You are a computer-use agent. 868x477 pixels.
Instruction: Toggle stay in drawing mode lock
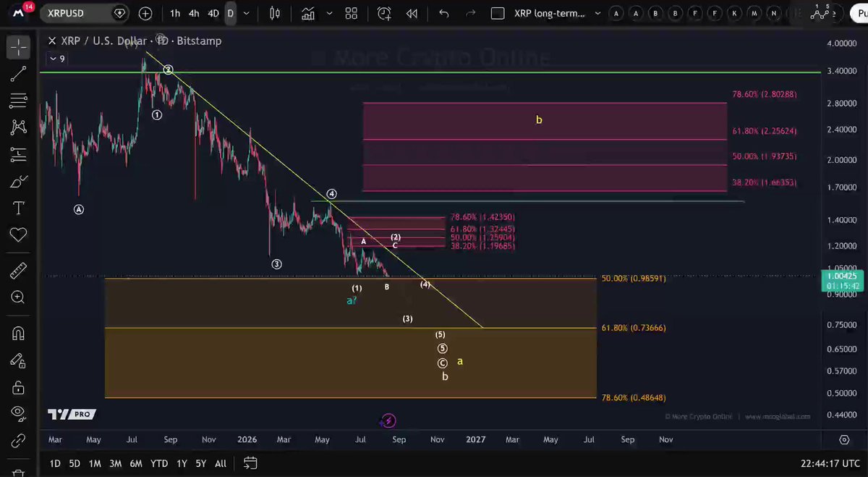18,360
